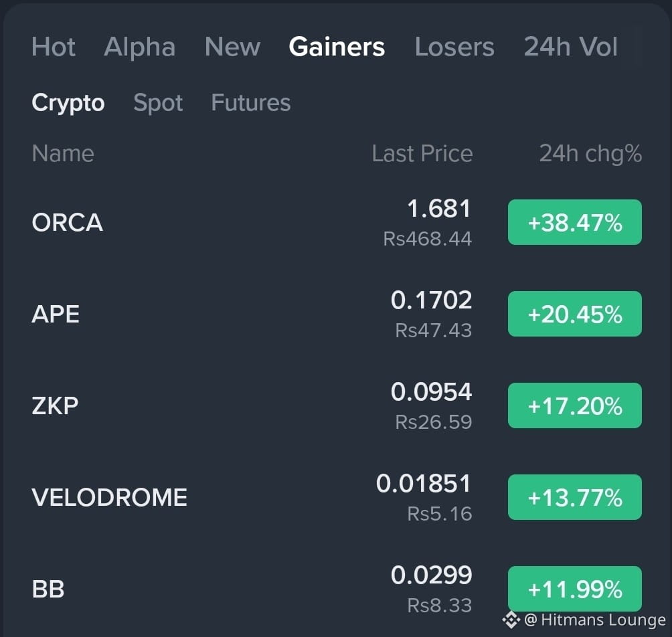
Task: Tap the +17.20% badge for ZKP
Action: point(575,405)
